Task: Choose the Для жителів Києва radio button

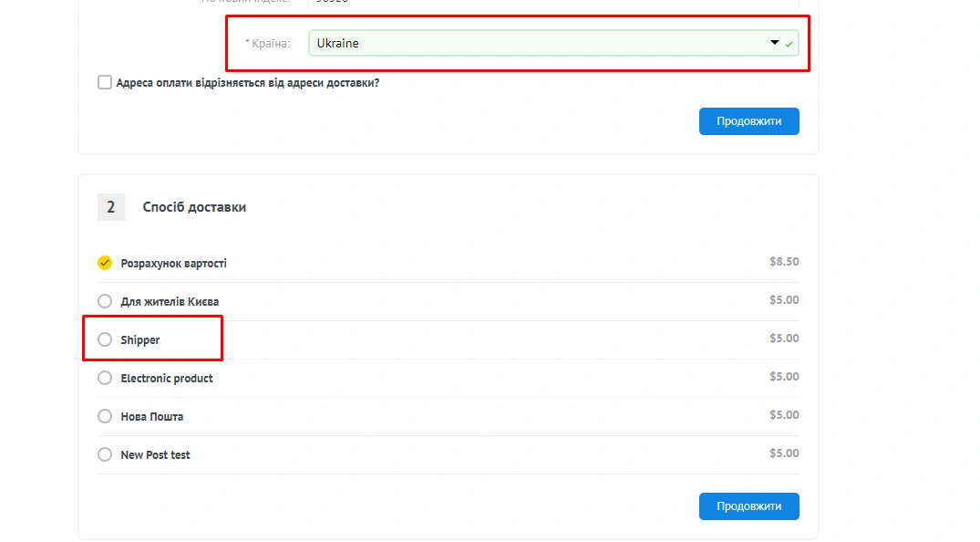Action: pos(105,301)
